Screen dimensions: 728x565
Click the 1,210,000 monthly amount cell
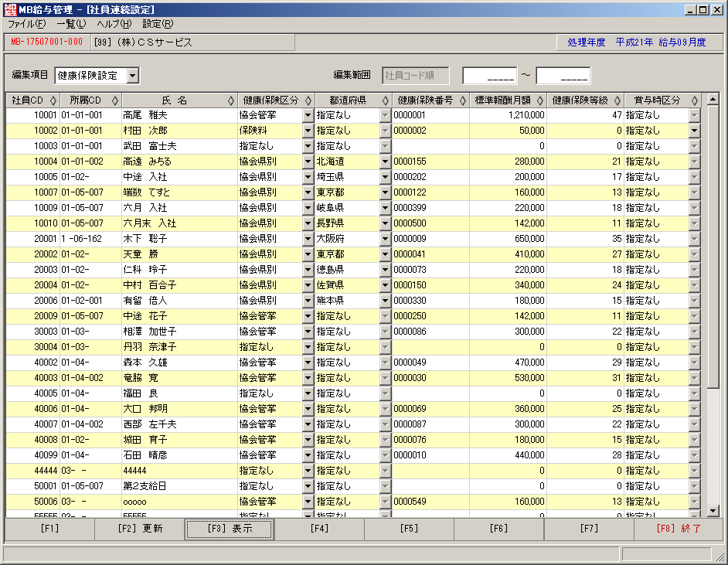point(508,115)
